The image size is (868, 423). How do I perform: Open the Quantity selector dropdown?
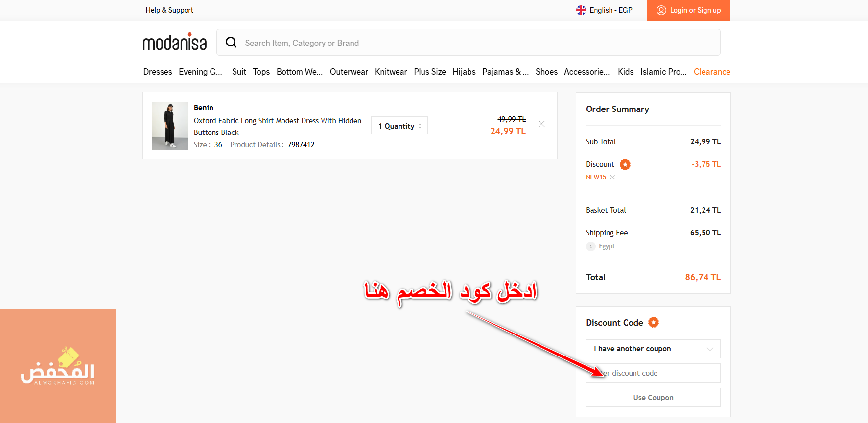pos(399,126)
